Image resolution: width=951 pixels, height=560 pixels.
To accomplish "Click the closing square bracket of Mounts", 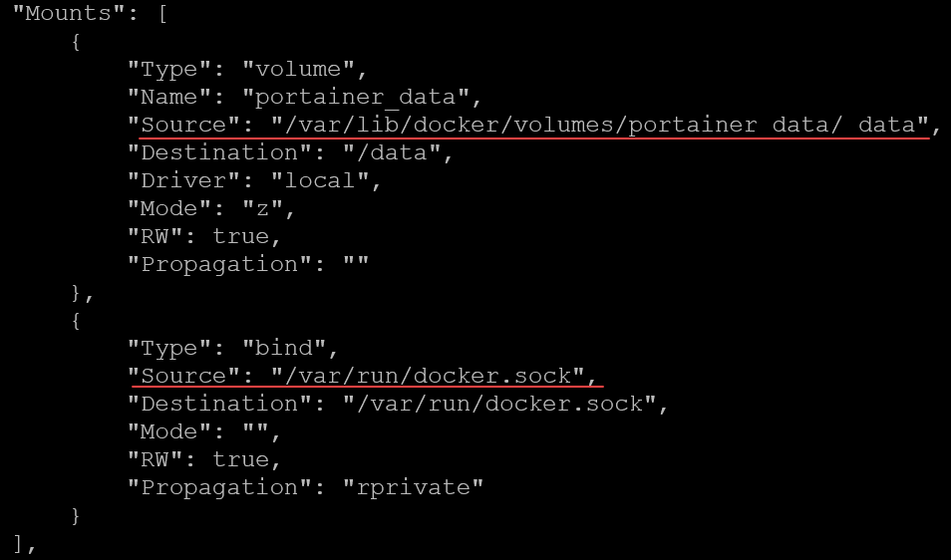I will [20, 544].
